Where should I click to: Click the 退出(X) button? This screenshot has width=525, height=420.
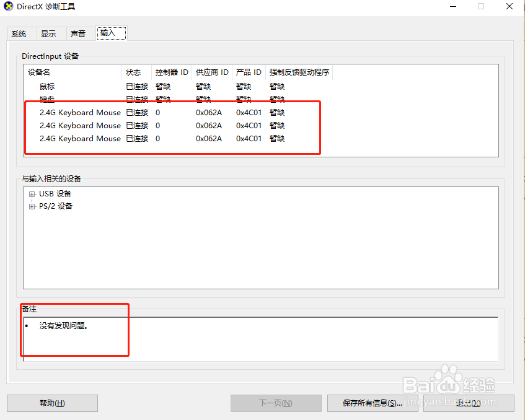pyautogui.click(x=469, y=403)
